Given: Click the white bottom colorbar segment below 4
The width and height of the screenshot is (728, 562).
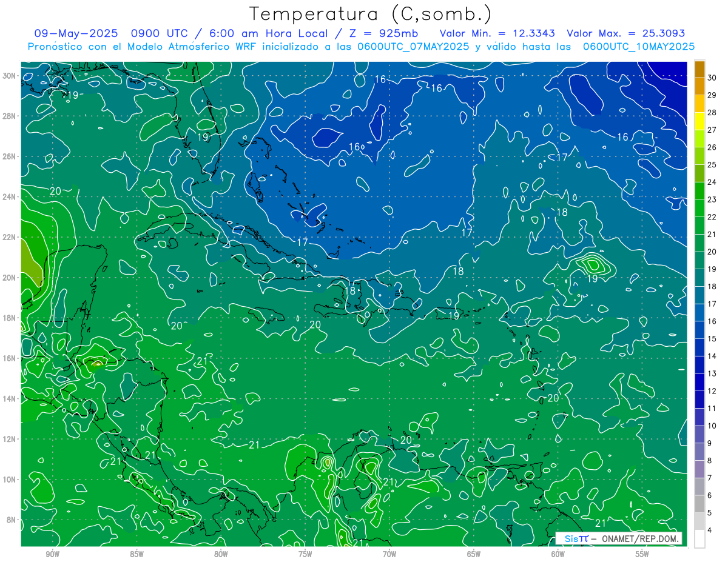Looking at the screenshot, I should [x=699, y=539].
